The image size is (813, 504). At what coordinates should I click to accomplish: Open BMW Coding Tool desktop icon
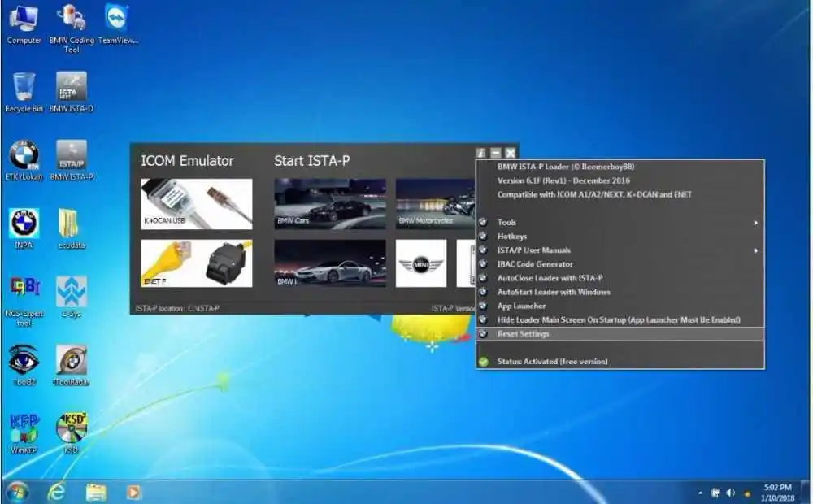[x=72, y=28]
